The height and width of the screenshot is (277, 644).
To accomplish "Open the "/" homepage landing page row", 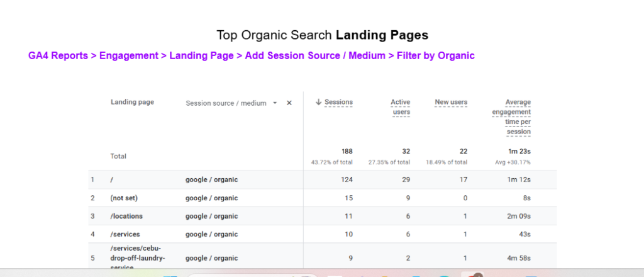I will [111, 179].
